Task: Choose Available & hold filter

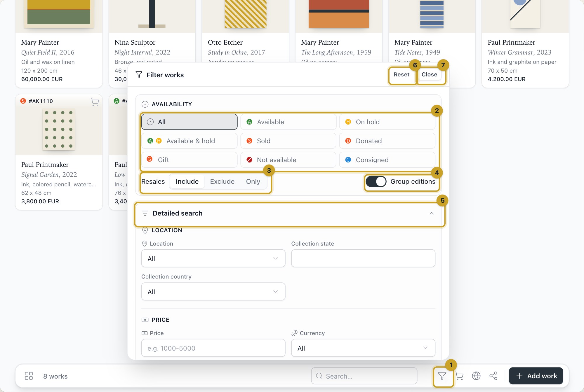Action: (x=189, y=141)
